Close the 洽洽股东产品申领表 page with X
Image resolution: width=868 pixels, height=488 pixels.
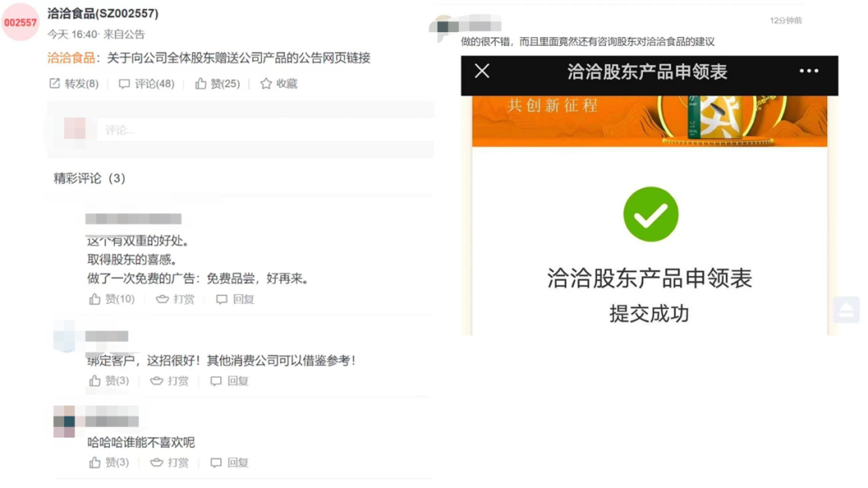click(x=482, y=71)
